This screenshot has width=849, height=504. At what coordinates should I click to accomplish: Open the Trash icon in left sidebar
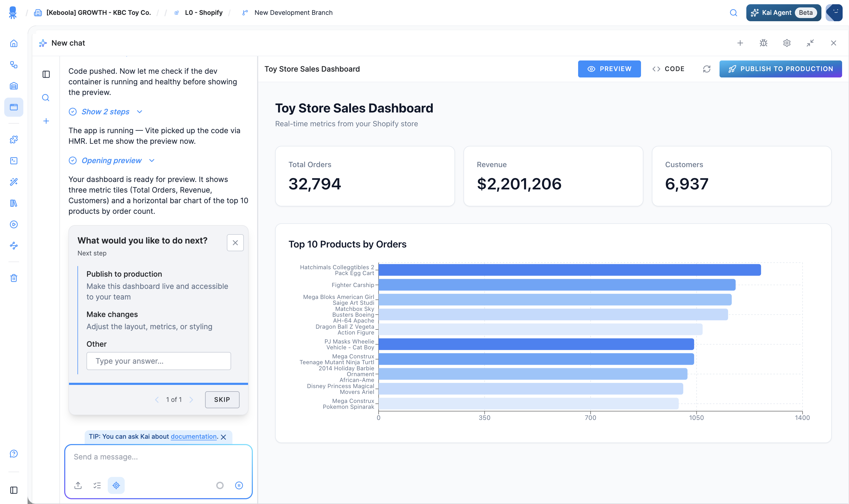click(14, 278)
